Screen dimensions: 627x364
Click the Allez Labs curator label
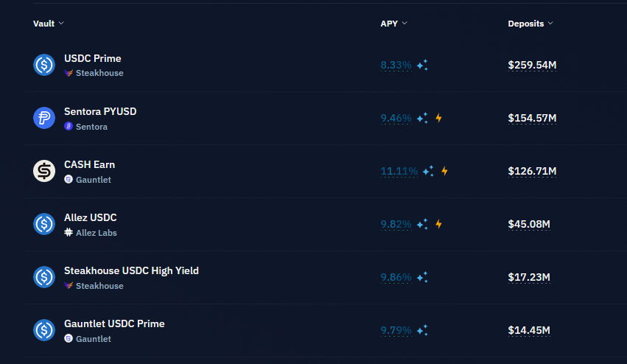pyautogui.click(x=96, y=233)
